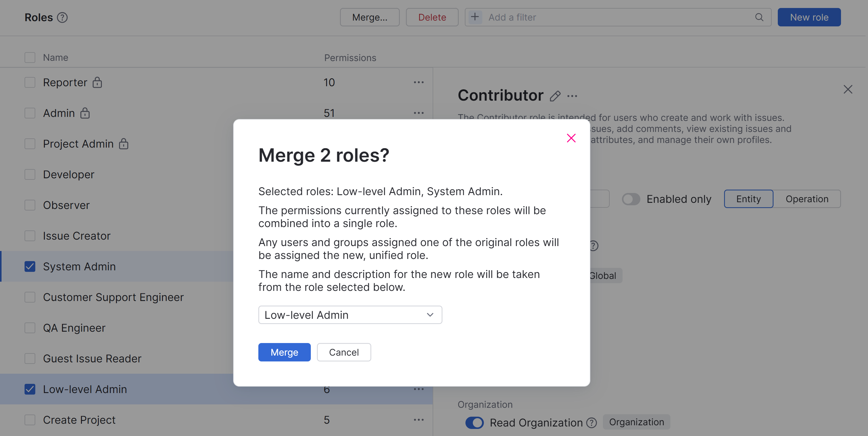The image size is (868, 436).
Task: Turn off Read Organization permission toggle
Action: (x=474, y=422)
